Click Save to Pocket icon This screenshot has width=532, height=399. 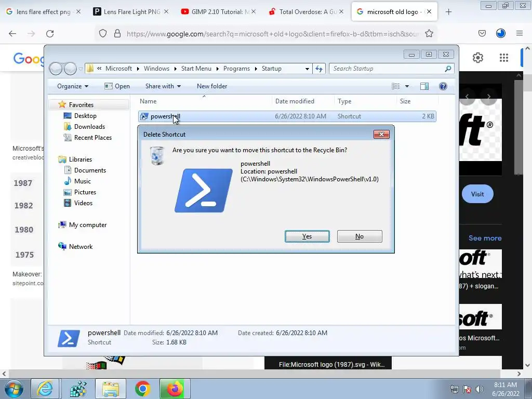(482, 33)
